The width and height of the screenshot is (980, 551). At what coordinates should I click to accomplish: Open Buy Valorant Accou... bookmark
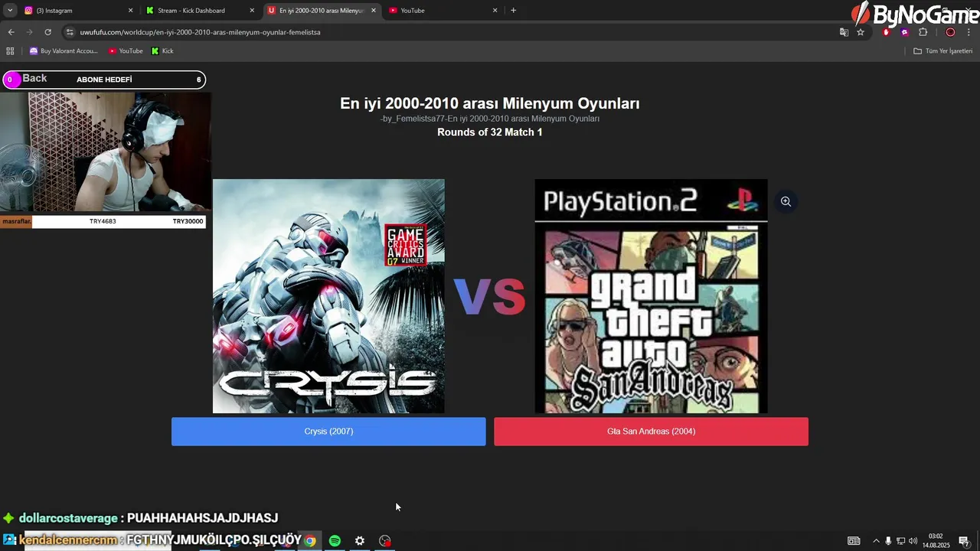tap(64, 51)
